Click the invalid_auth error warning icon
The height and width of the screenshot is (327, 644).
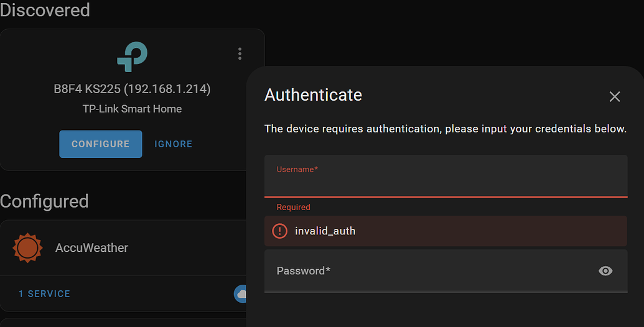pyautogui.click(x=280, y=231)
